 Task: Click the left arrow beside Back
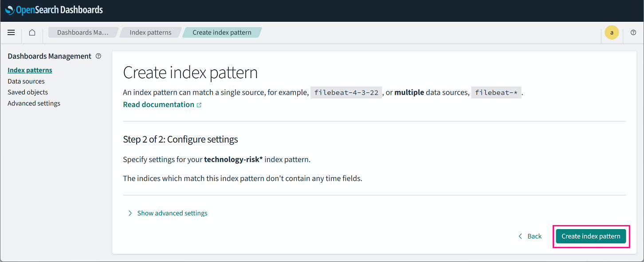pos(520,236)
